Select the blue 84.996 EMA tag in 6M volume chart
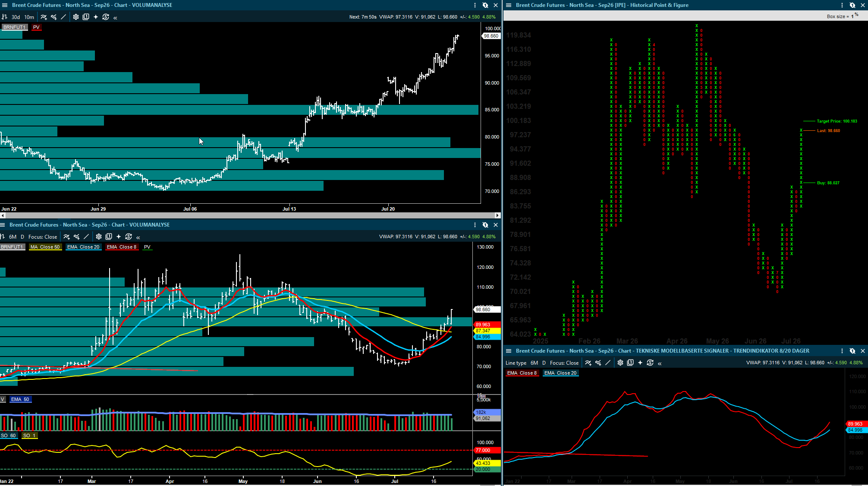Image resolution: width=868 pixels, height=486 pixels. (x=487, y=337)
